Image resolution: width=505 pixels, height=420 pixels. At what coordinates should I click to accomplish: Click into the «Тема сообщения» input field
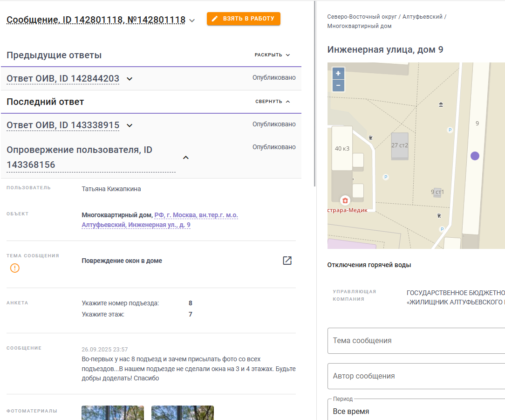tap(416, 341)
